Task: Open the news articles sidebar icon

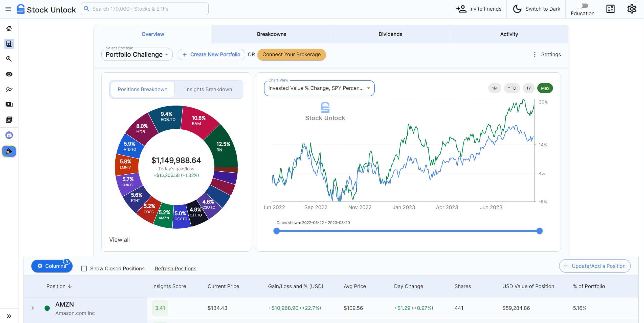Action: coord(9,120)
